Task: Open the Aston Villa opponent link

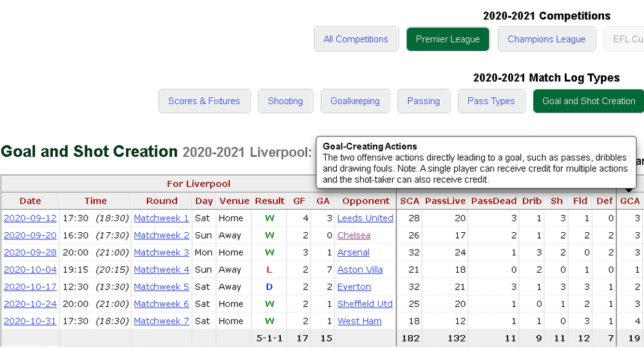Action: 360,270
